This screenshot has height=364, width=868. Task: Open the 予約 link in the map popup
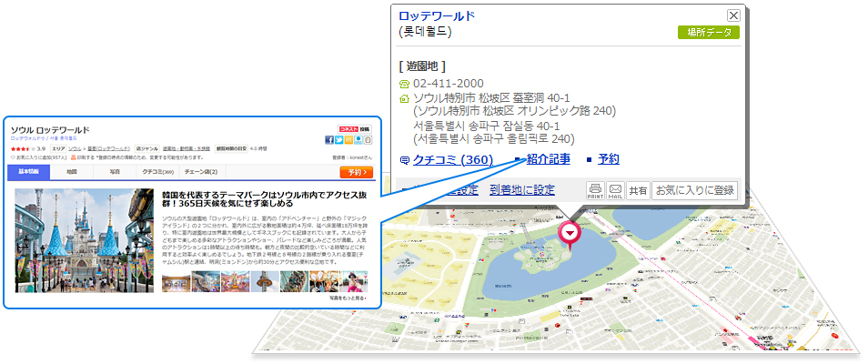coord(609,159)
